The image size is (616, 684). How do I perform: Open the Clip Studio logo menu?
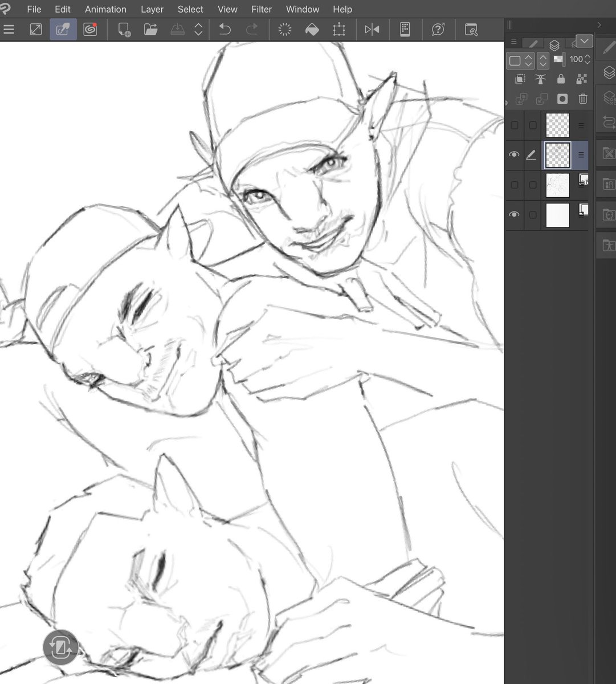pos(5,8)
